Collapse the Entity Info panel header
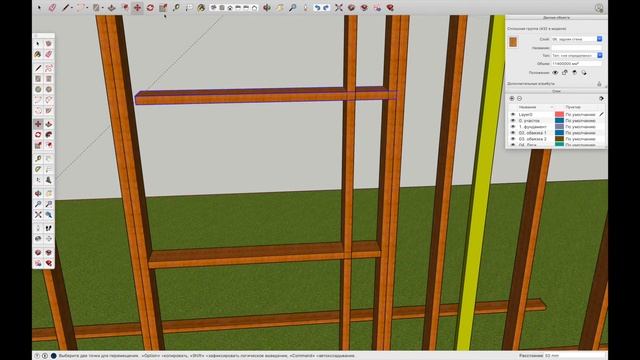 [556, 18]
